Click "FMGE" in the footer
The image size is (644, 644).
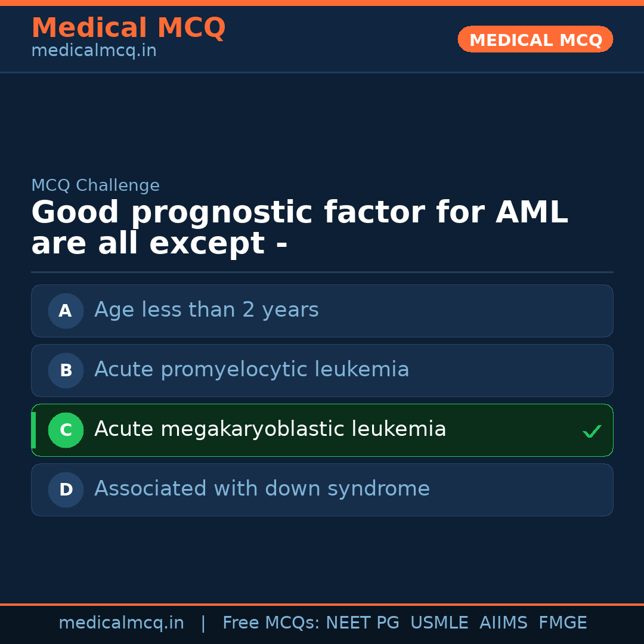point(562,623)
